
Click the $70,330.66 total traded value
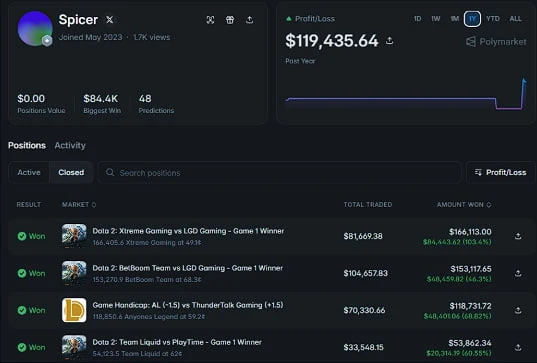[x=364, y=310]
